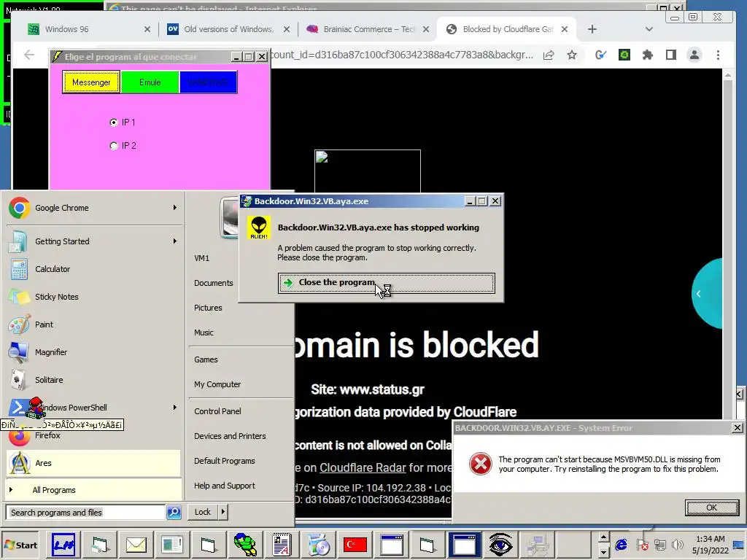
Task: Open Help and Support link
Action: (x=225, y=485)
